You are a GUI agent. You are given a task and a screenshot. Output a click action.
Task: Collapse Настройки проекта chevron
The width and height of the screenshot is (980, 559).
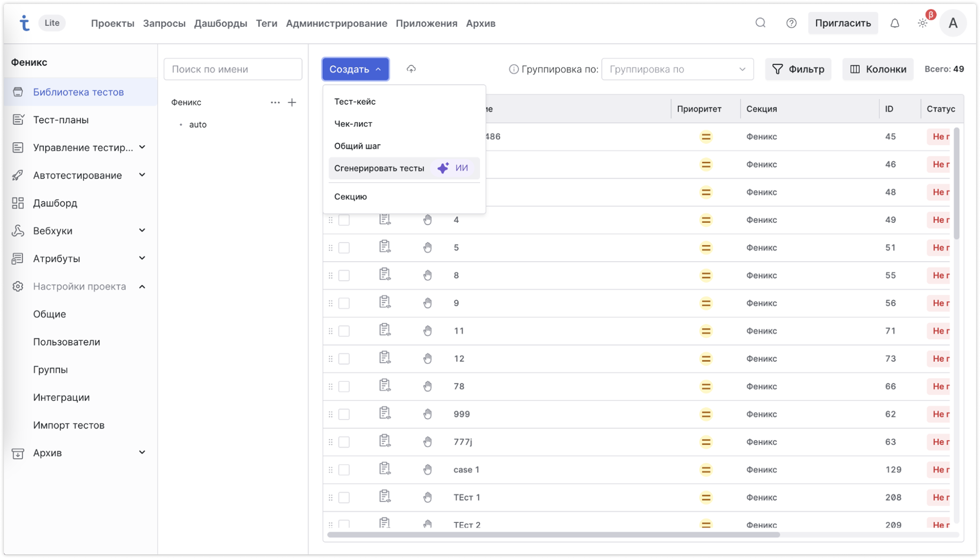coord(142,286)
